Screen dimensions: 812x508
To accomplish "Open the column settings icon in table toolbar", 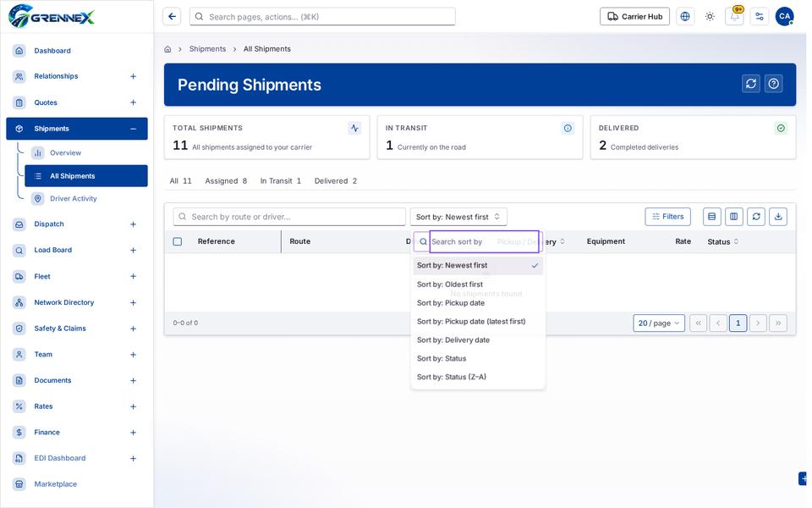I will (x=734, y=217).
